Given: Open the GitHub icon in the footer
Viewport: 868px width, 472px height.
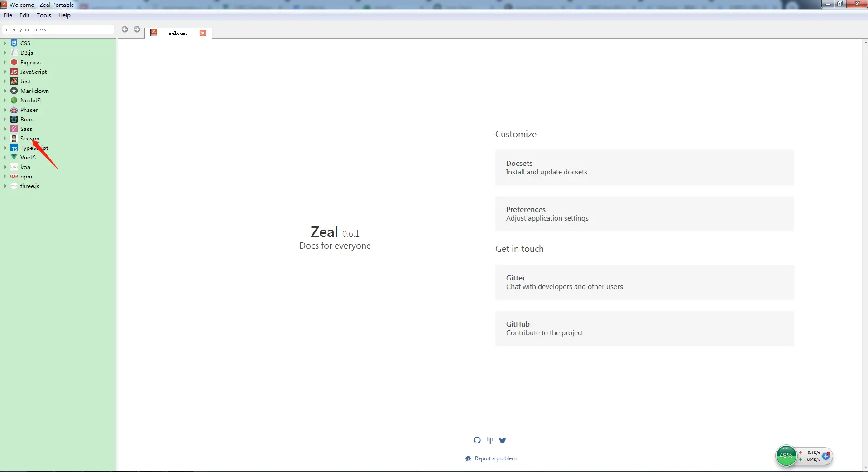Looking at the screenshot, I should click(x=477, y=440).
